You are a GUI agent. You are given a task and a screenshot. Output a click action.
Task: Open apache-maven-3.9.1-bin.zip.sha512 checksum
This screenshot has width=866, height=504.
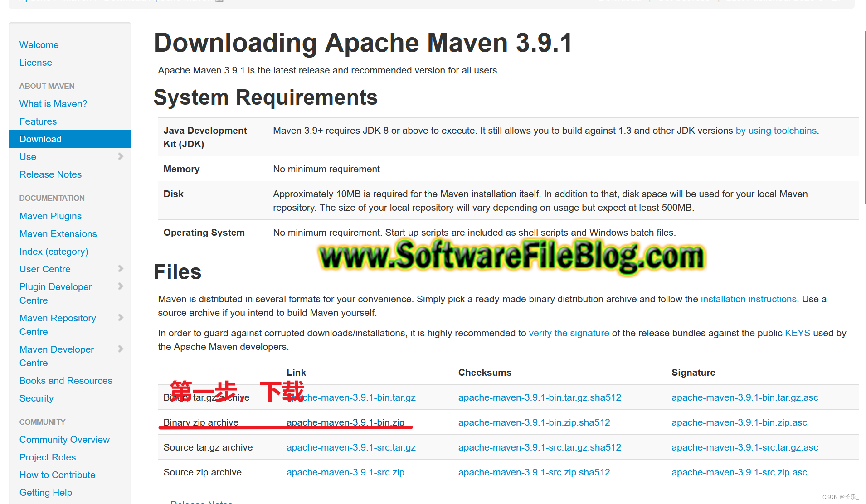[x=534, y=422]
